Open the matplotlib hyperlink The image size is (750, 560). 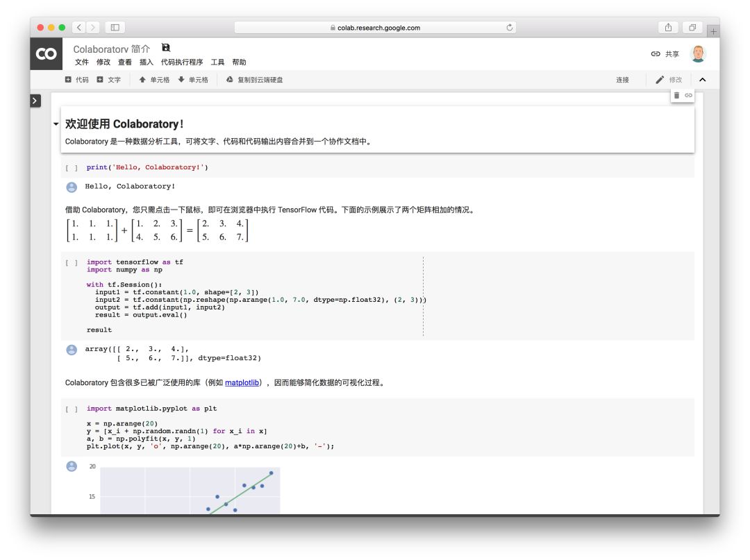point(242,383)
